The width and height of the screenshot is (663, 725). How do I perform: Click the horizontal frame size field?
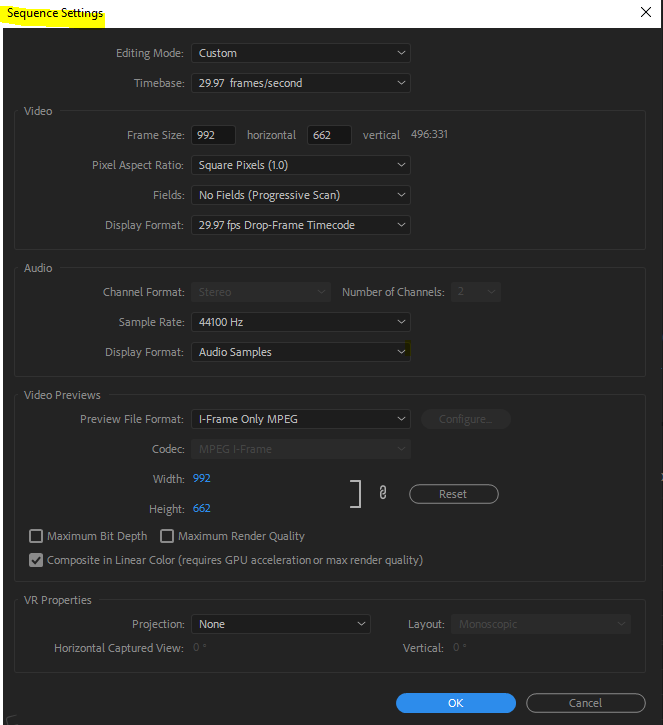coord(213,135)
